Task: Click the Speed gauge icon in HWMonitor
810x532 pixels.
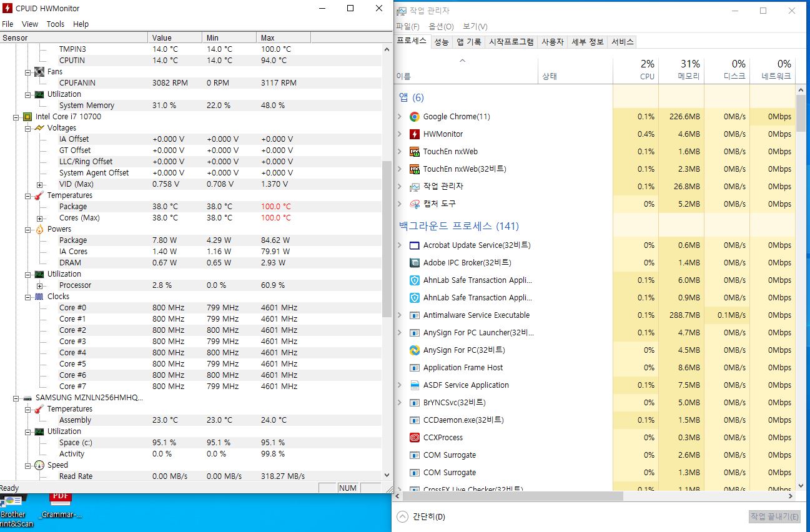Action: (x=39, y=465)
